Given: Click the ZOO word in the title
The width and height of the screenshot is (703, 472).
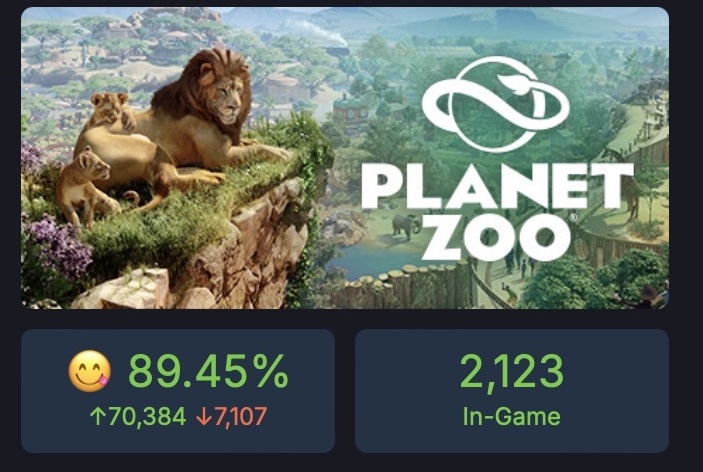Looking at the screenshot, I should coord(495,237).
